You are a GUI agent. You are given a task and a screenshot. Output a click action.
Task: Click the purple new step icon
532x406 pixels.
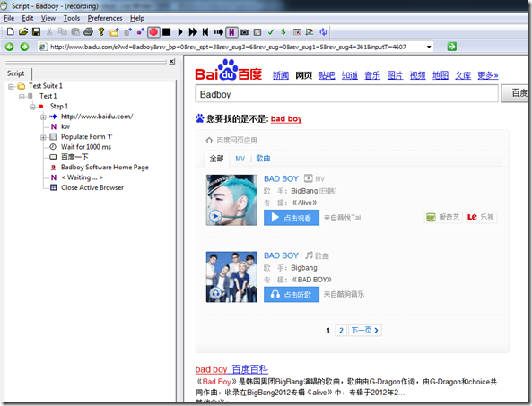click(141, 32)
